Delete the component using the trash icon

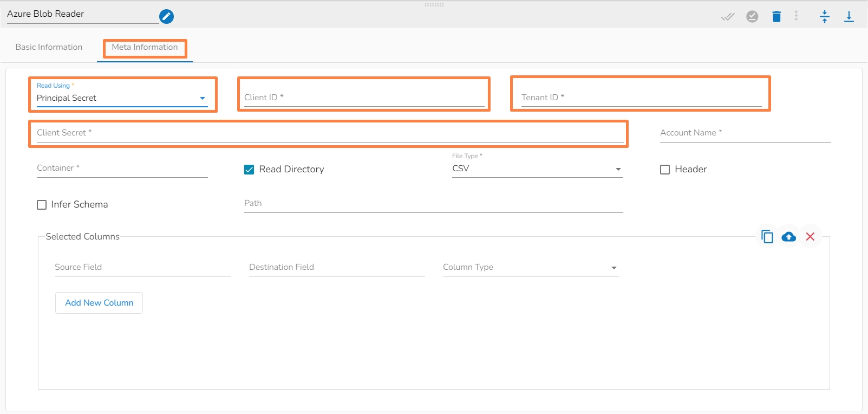click(776, 17)
